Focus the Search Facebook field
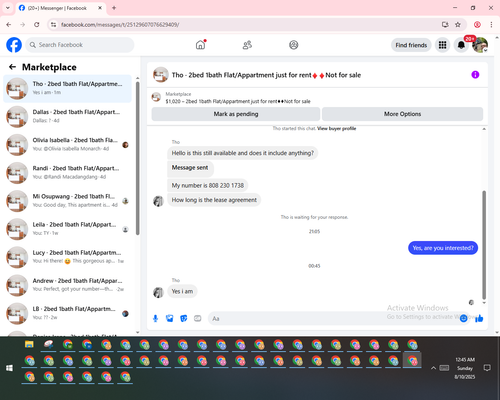 tap(80, 45)
